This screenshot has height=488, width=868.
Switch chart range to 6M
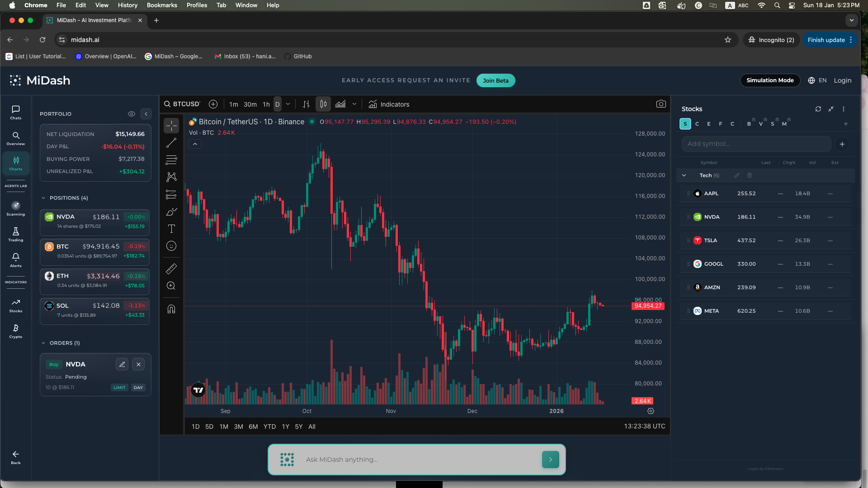(x=253, y=427)
